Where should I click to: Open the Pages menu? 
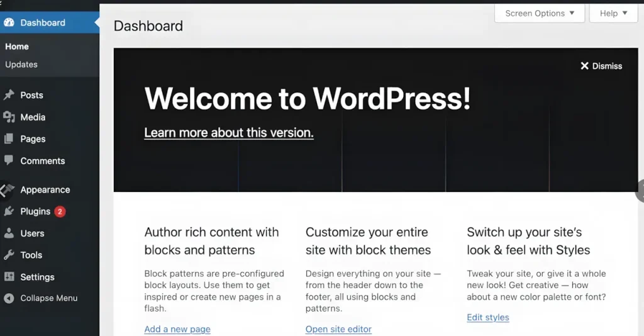[33, 139]
